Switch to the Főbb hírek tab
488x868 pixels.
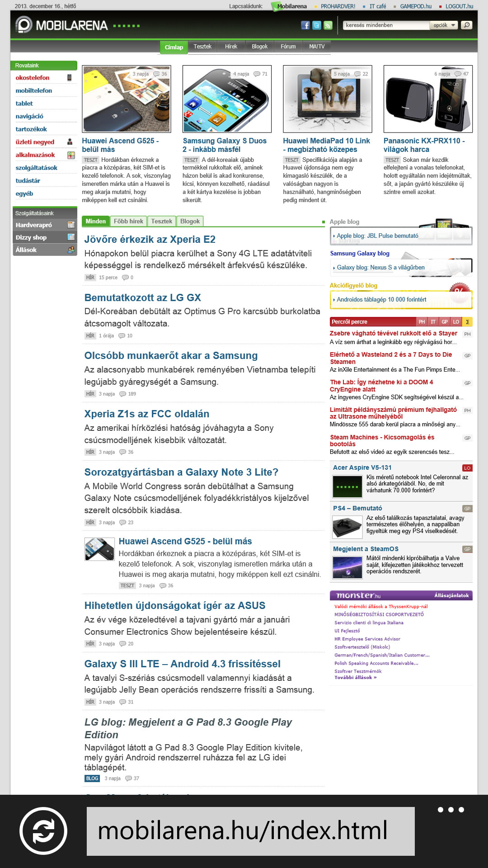point(128,221)
